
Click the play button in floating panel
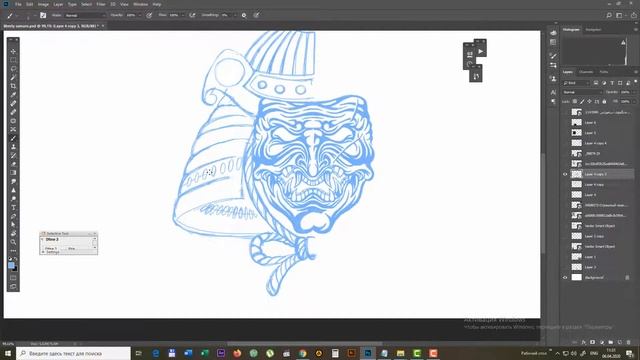(x=480, y=51)
